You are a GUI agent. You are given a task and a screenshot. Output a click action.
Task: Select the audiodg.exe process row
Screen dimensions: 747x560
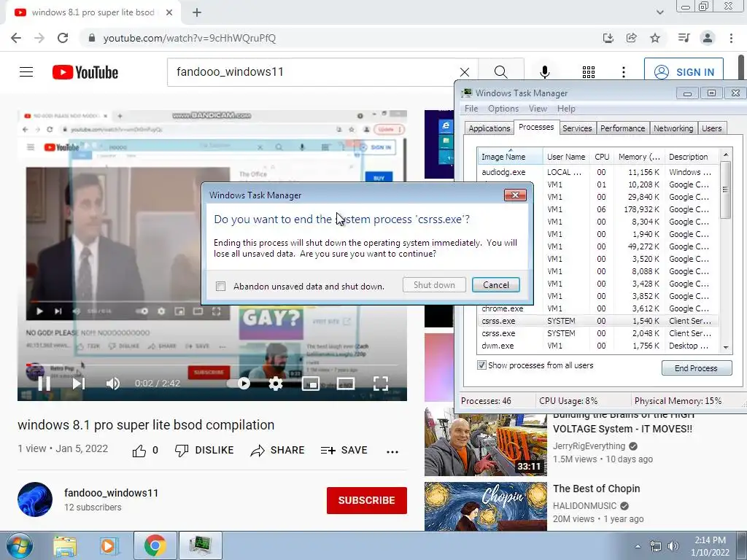(598, 172)
